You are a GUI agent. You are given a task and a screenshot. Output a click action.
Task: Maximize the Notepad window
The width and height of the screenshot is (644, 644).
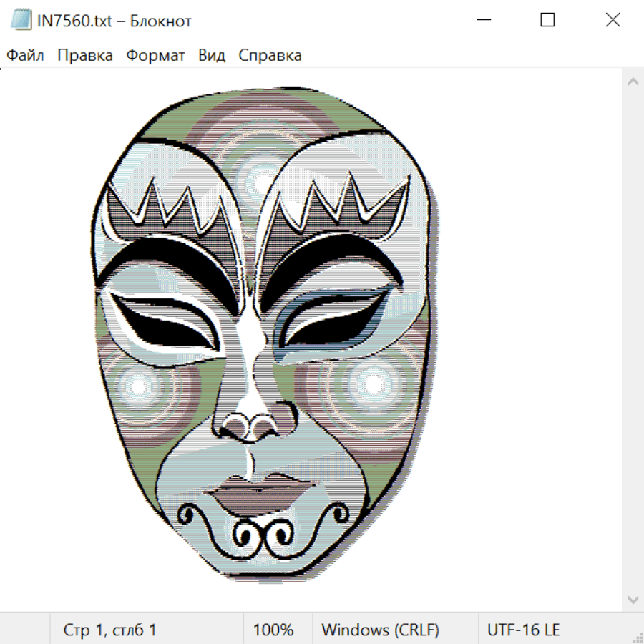[547, 20]
